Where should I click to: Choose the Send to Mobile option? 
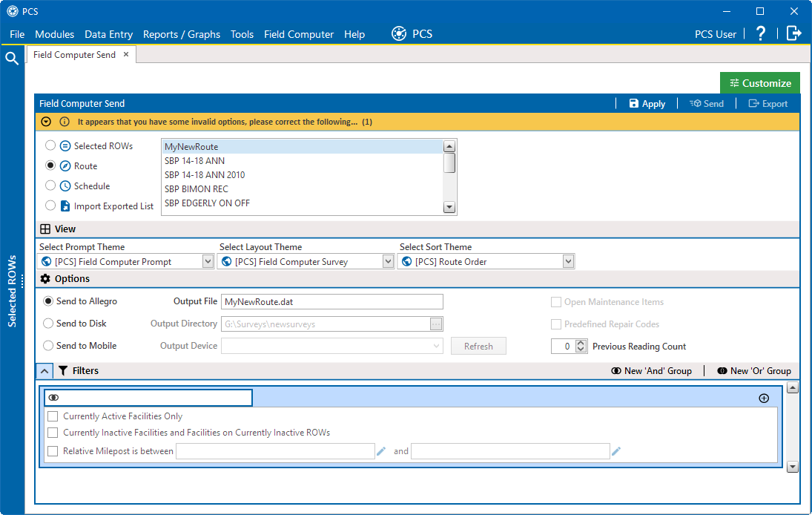pyautogui.click(x=48, y=346)
